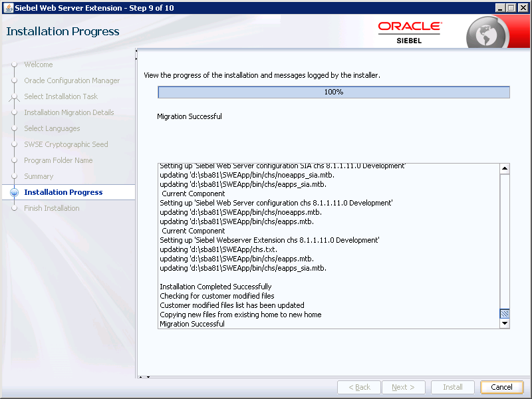Click the 'View the progress of the installation' text
The width and height of the screenshot is (532, 399).
(x=262, y=75)
